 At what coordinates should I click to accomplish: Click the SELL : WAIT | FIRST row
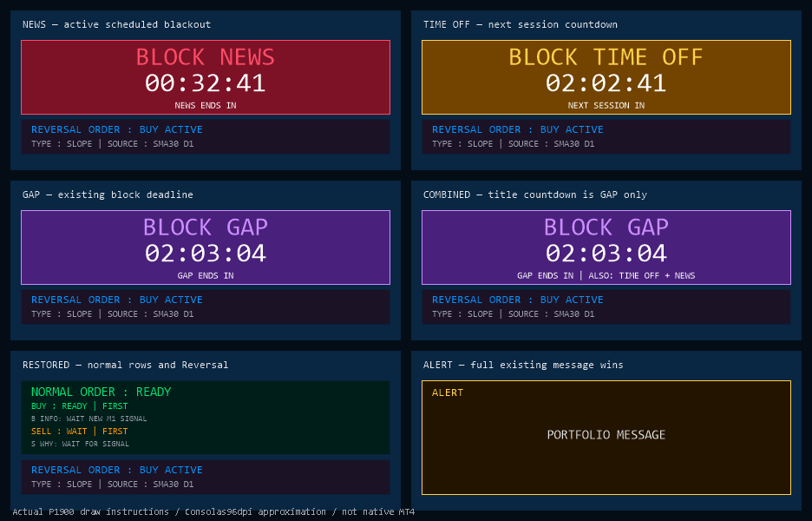[x=79, y=431]
